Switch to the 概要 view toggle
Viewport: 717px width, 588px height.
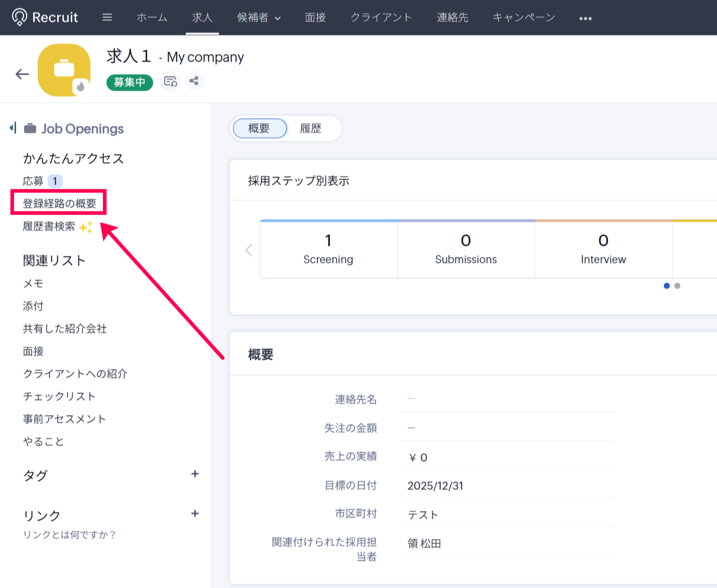(x=259, y=129)
